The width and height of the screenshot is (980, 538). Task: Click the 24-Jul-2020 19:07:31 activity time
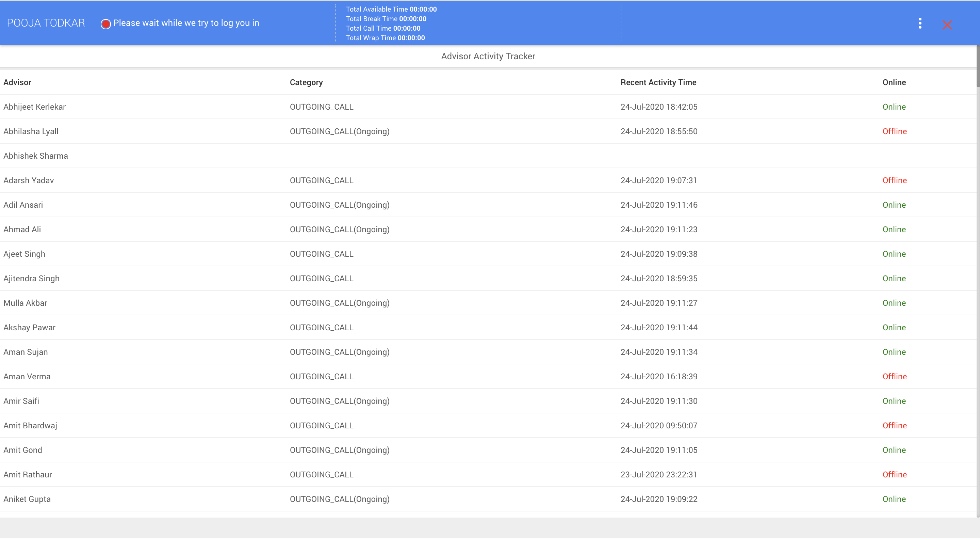click(659, 180)
